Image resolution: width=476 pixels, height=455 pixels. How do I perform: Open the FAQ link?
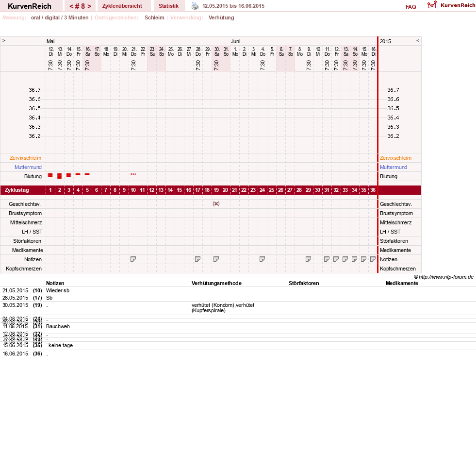point(410,7)
